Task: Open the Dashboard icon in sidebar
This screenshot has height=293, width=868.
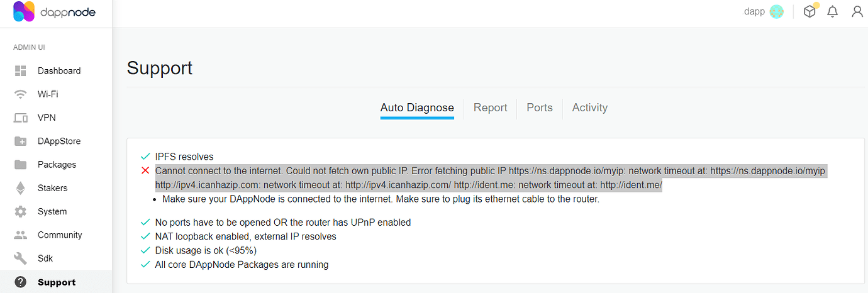Action: (21, 70)
